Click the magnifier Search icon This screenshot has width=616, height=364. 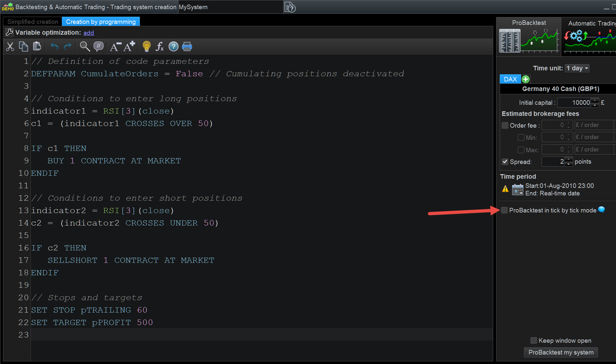click(x=85, y=47)
